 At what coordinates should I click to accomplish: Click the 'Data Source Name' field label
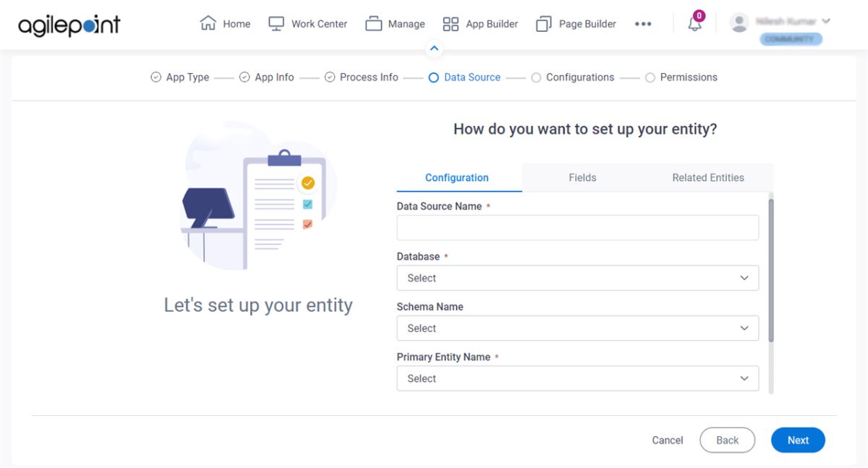(x=439, y=206)
